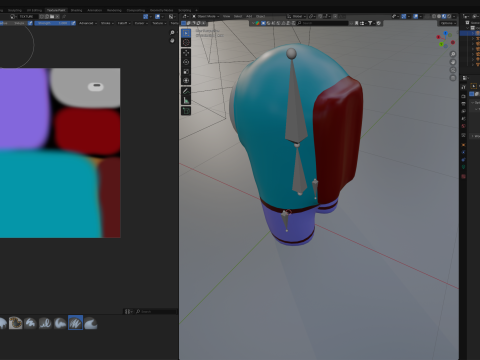Switch to the Geometry Nodes workspace tab
Screen dimensions: 480x360
161,10
